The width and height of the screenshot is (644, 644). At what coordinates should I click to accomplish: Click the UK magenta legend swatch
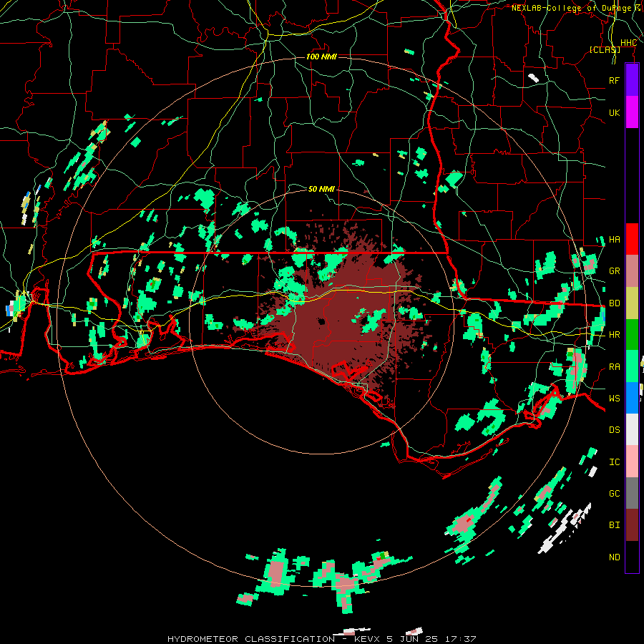[632, 112]
